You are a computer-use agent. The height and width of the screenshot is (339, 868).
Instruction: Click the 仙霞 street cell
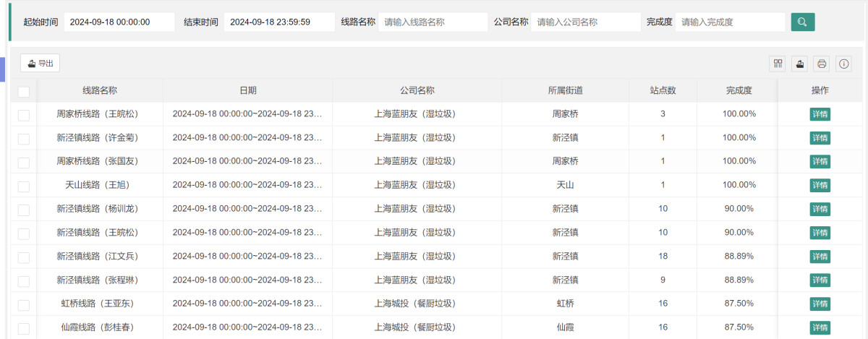coord(566,328)
